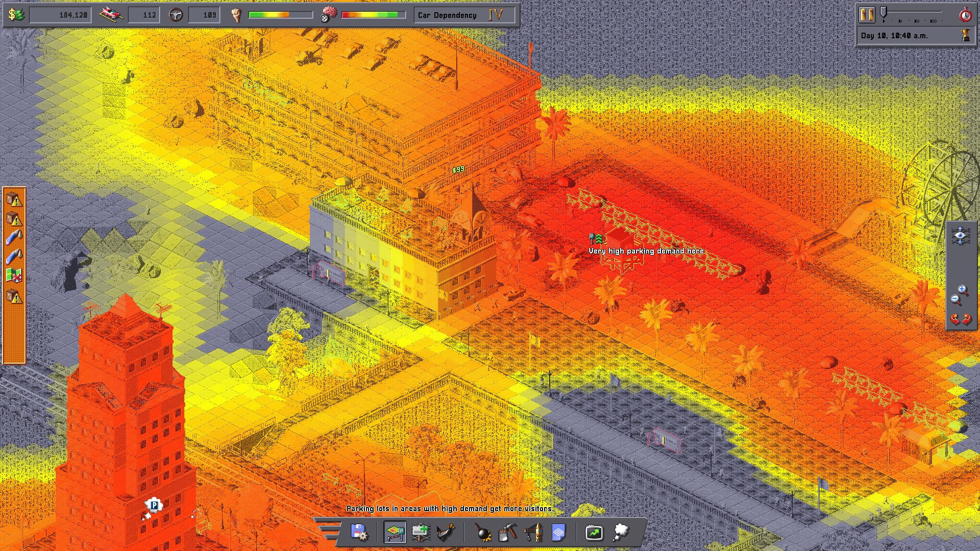The width and height of the screenshot is (980, 551).
Task: Open the topmost warning box notification
Action: click(14, 199)
